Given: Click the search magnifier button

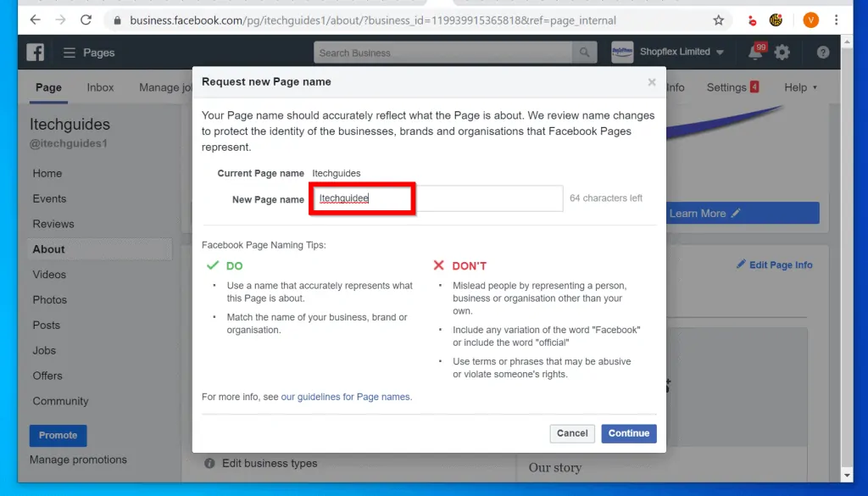Looking at the screenshot, I should (x=584, y=53).
